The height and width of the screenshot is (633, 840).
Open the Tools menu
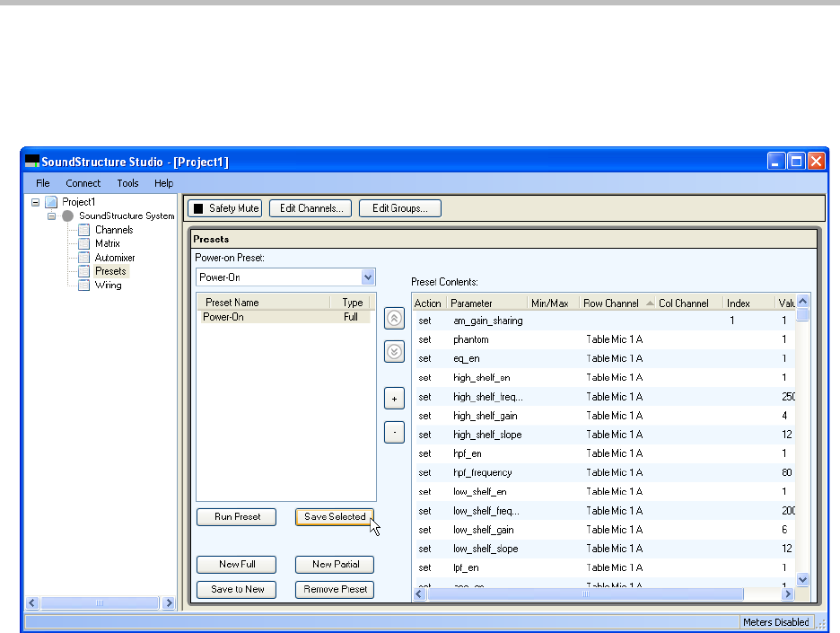tap(127, 183)
